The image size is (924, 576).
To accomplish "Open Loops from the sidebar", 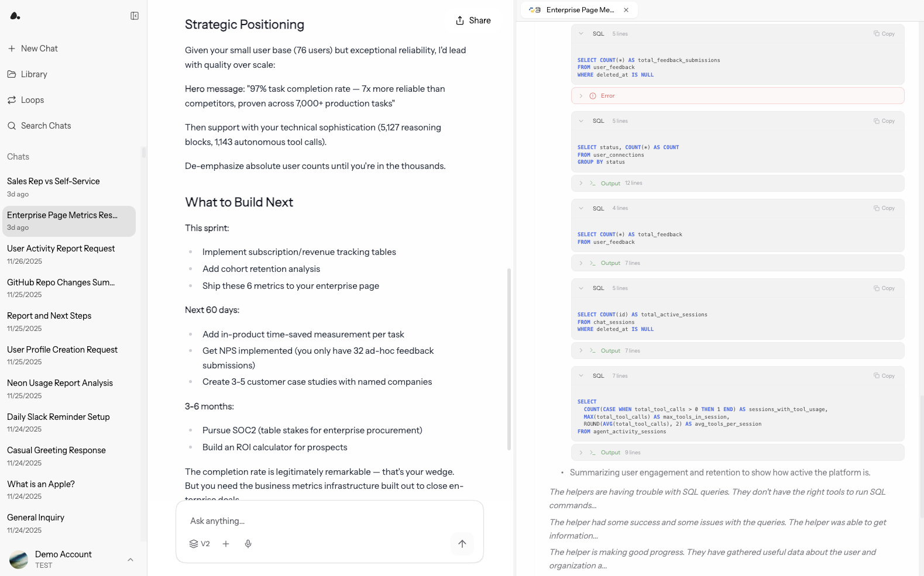I will [32, 100].
